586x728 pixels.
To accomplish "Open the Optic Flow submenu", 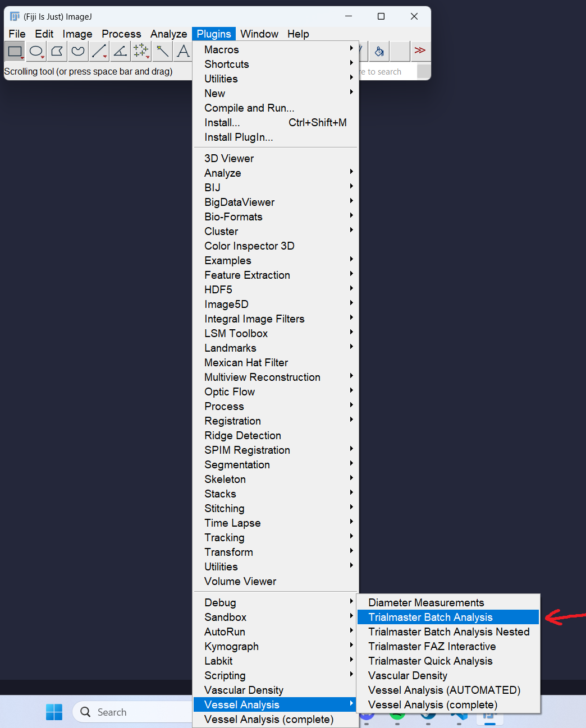I will click(276, 391).
